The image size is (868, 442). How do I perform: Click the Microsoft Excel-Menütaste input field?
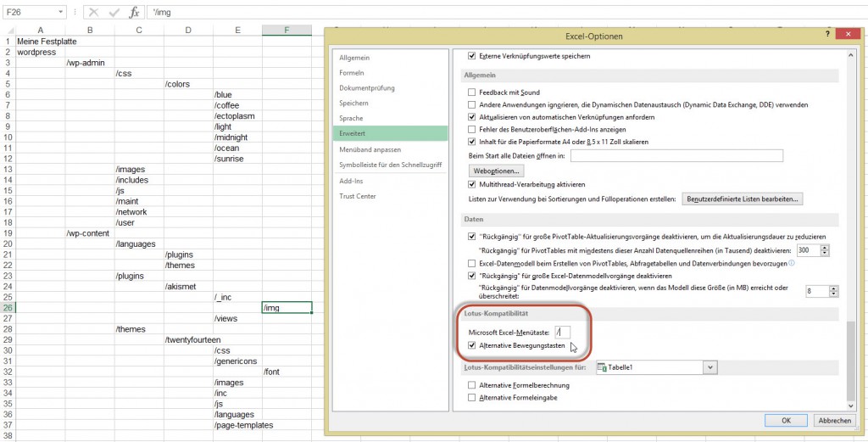pos(562,332)
